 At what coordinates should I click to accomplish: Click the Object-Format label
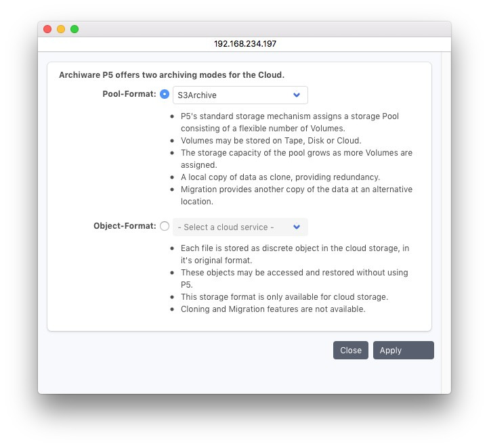(125, 226)
